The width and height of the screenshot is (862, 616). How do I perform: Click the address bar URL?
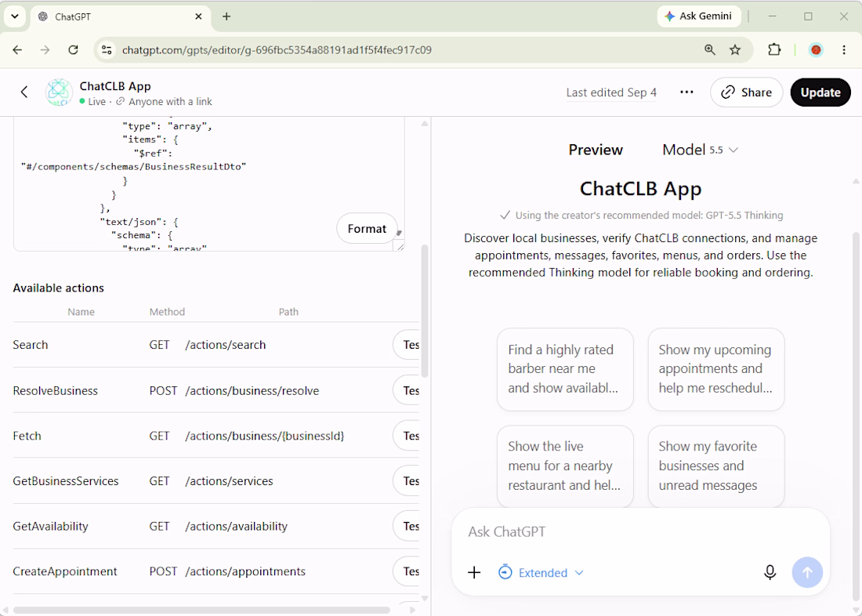[277, 50]
